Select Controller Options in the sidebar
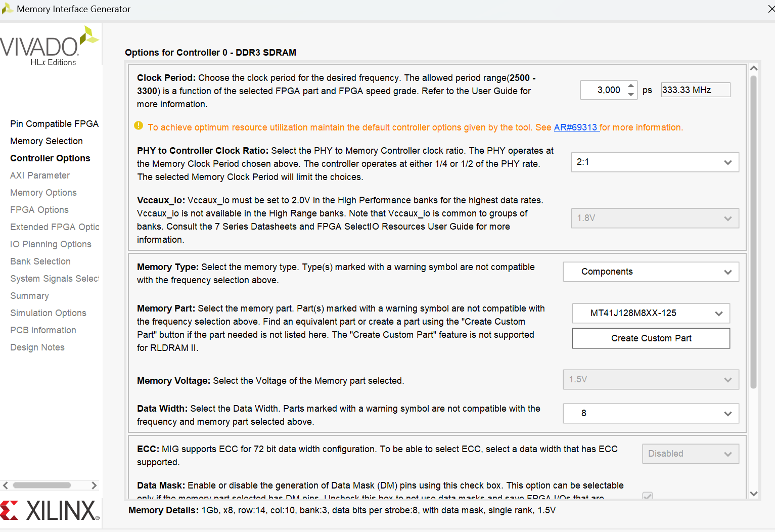775x532 pixels. coord(50,158)
